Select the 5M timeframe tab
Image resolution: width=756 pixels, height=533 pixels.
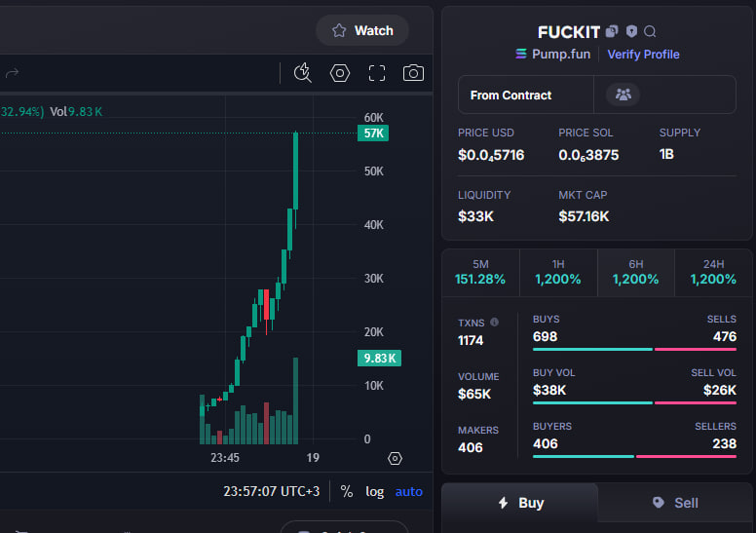[480, 273]
